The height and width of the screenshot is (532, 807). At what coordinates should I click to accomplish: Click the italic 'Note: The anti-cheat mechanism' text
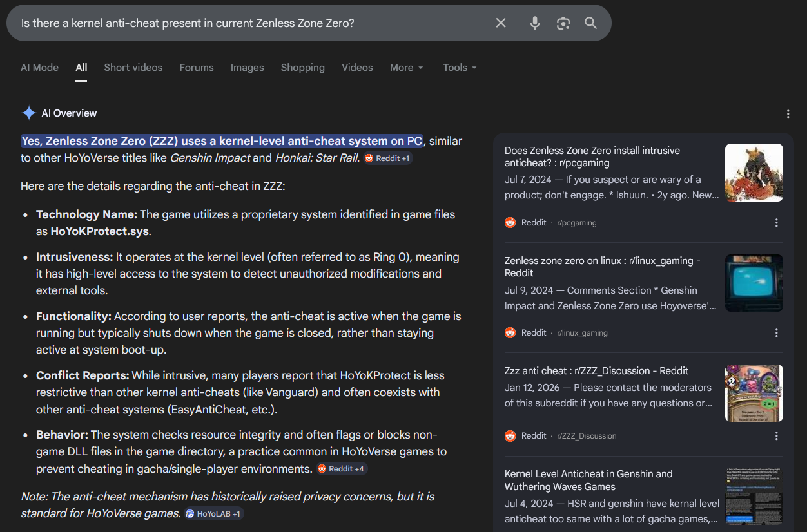[228, 505]
